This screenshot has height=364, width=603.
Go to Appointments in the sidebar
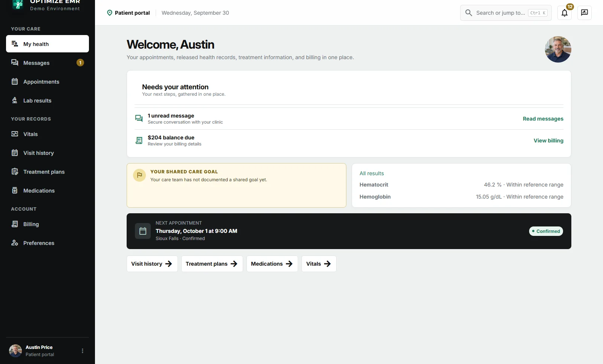point(47,81)
